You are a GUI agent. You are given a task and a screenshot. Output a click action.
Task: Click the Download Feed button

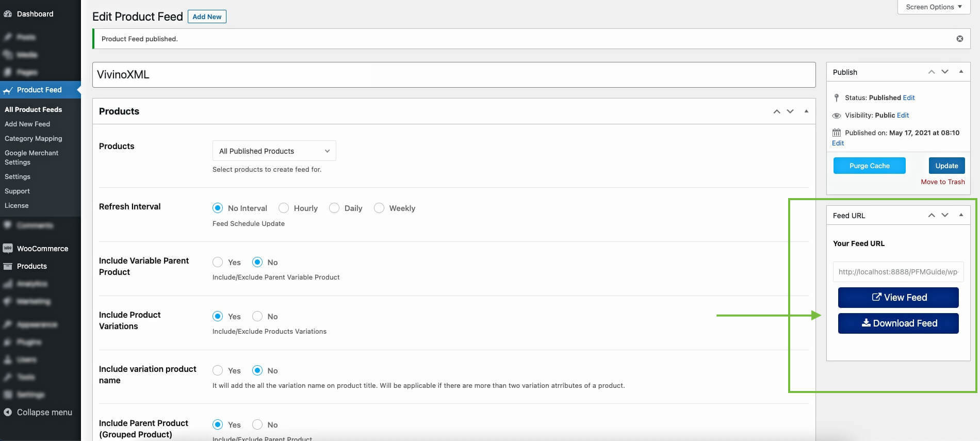click(x=899, y=323)
